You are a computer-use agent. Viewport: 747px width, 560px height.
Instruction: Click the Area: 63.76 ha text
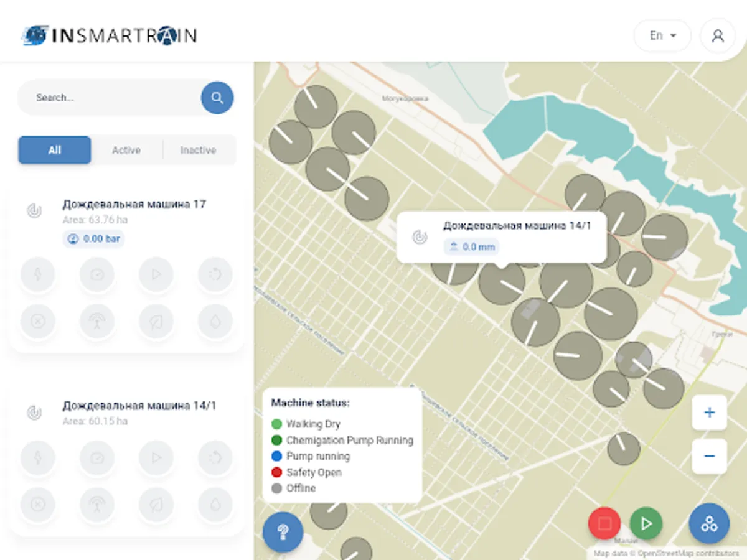(x=95, y=220)
